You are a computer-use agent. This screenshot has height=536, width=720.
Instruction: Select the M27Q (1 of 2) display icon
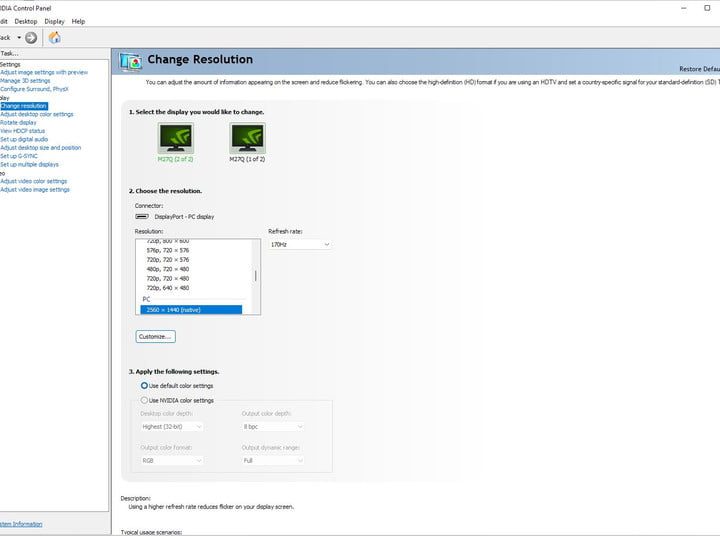[x=248, y=138]
